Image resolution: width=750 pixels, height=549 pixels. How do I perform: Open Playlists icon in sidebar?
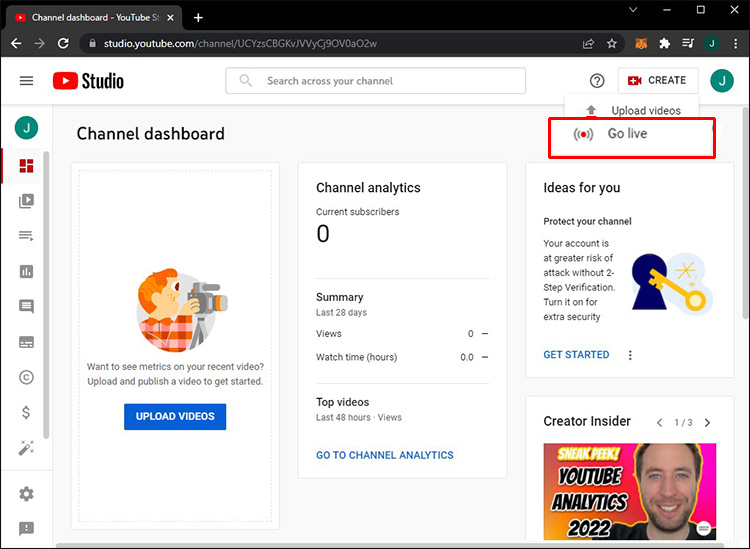[x=26, y=236]
